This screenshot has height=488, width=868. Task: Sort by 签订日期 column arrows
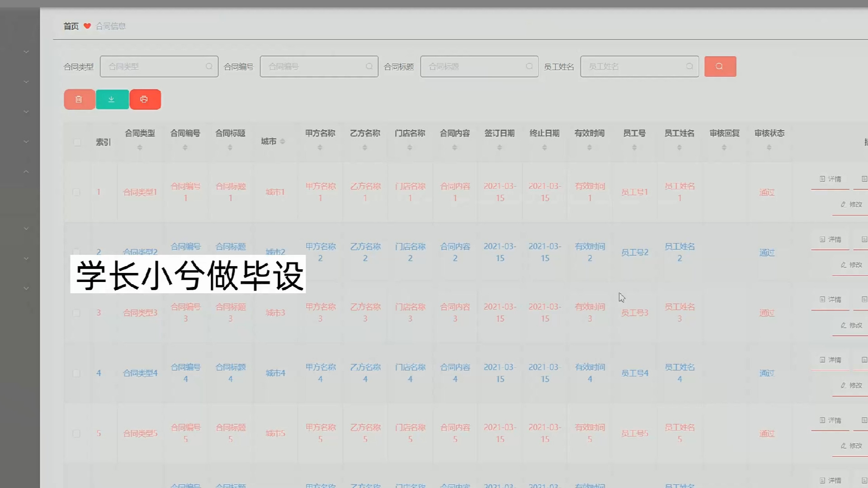coord(500,147)
